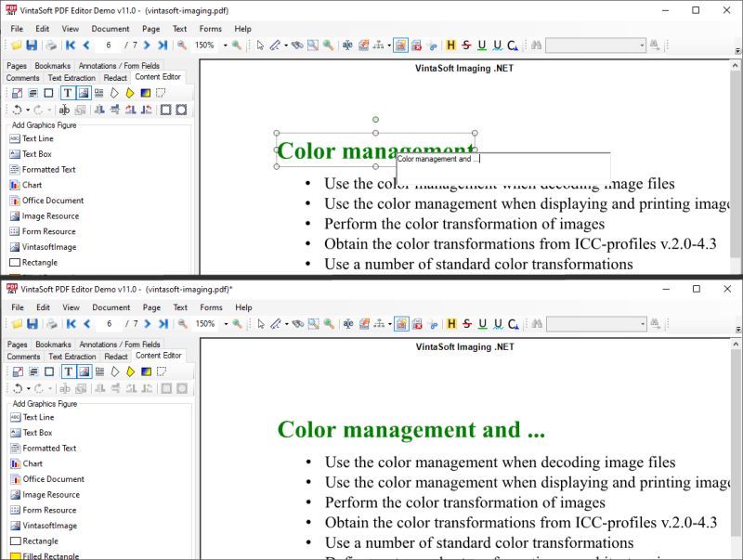Open the redo dropdown arrow
The width and height of the screenshot is (743, 560).
tap(49, 109)
